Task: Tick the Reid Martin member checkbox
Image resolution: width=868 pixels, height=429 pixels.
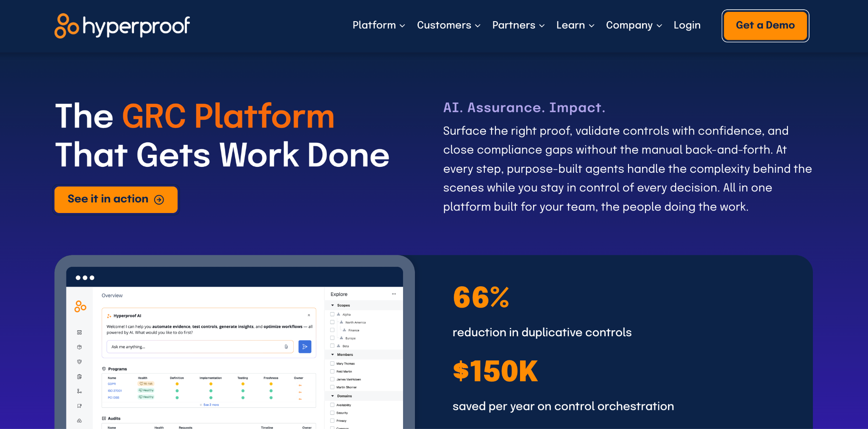Action: [x=332, y=371]
